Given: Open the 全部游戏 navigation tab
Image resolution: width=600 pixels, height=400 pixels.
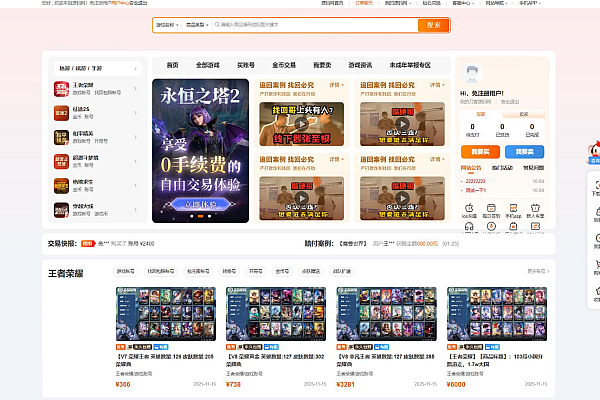Looking at the screenshot, I should [x=207, y=65].
